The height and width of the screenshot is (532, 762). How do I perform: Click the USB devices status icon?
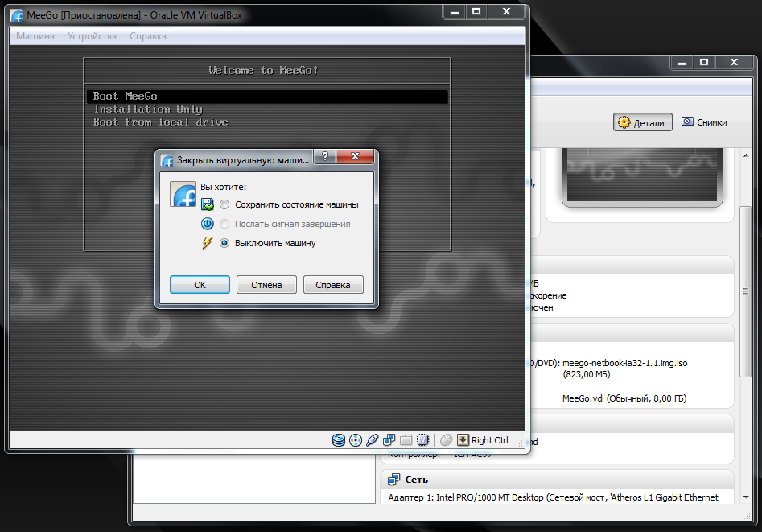click(x=372, y=440)
